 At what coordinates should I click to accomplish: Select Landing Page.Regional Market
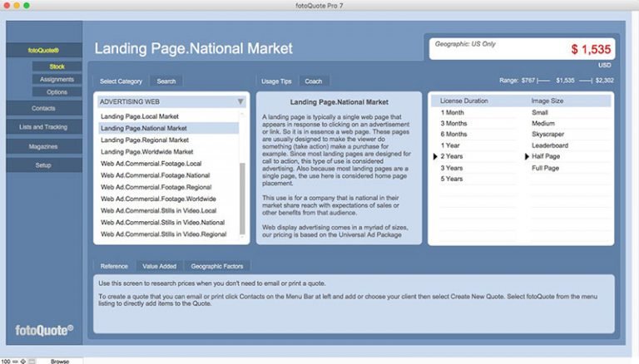coord(168,140)
